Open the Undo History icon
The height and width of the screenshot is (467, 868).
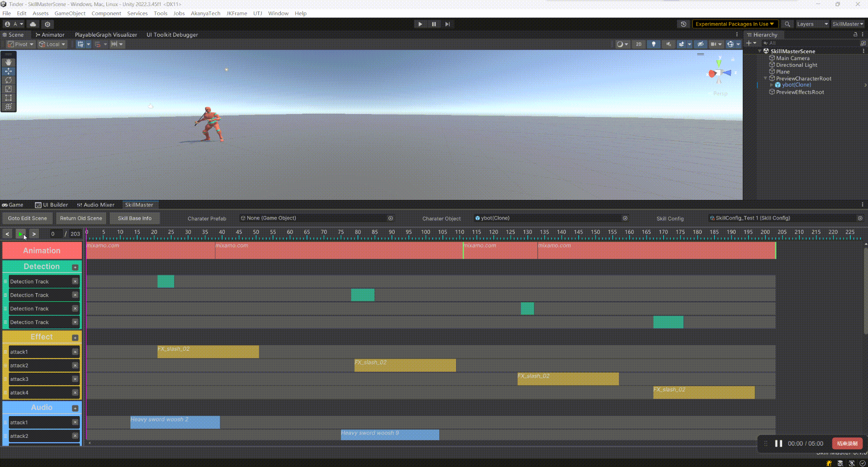(x=684, y=24)
